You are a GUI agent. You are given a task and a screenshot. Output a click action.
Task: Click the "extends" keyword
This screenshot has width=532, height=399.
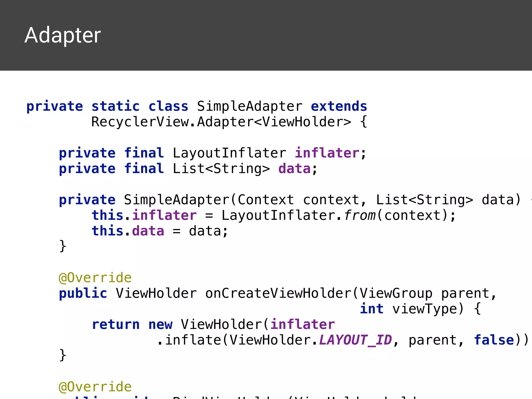pyautogui.click(x=339, y=106)
